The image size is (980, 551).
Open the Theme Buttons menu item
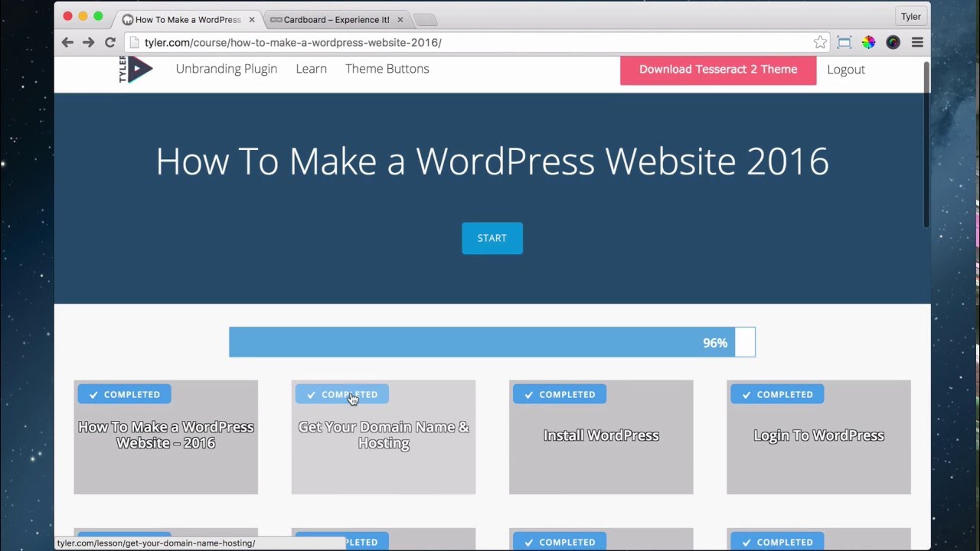point(387,69)
